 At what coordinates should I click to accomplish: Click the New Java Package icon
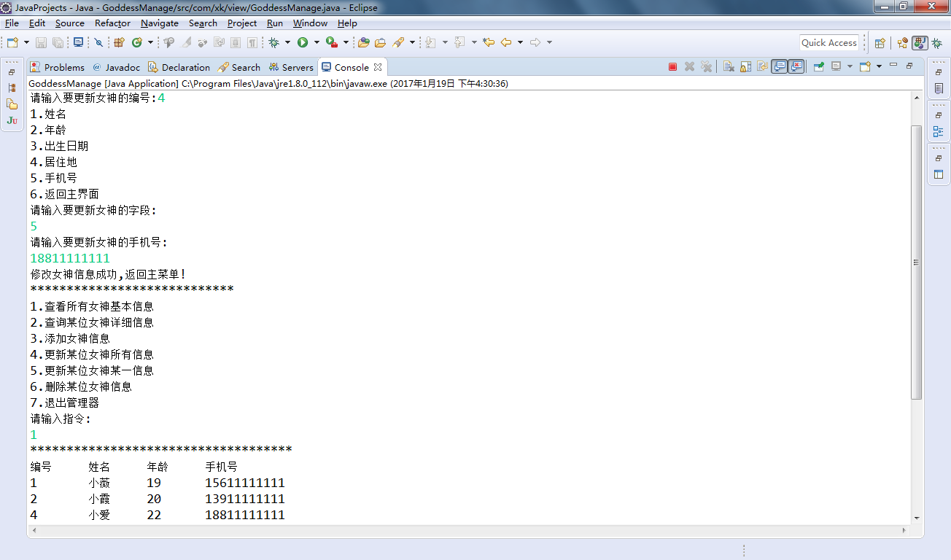click(x=119, y=42)
